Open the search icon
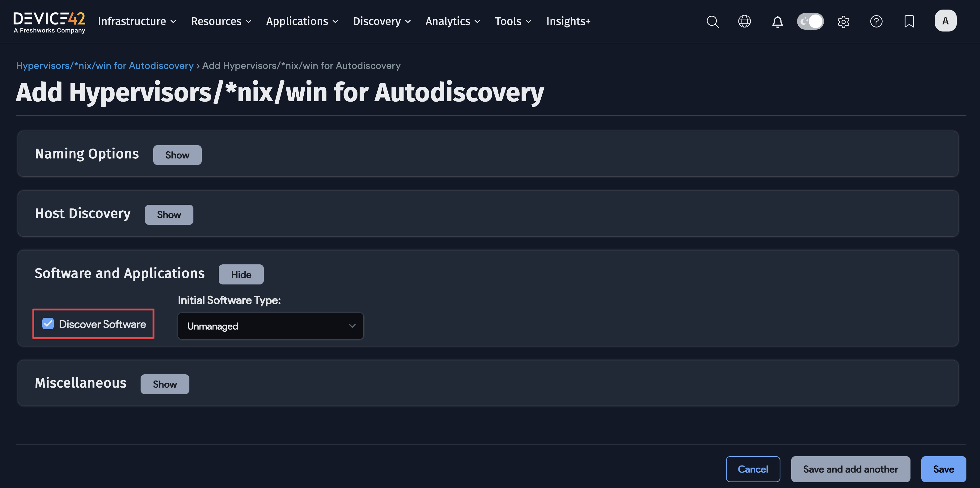This screenshot has width=980, height=488. (713, 22)
